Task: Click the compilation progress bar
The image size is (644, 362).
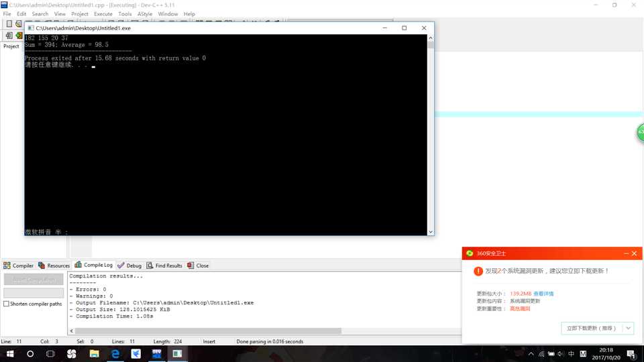Action: [x=34, y=293]
